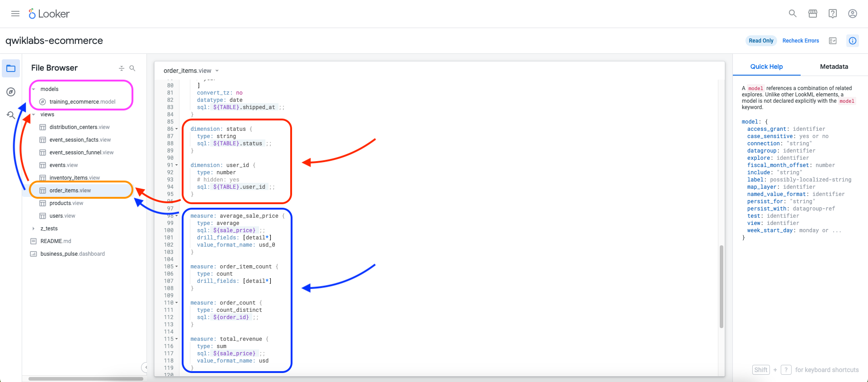Click the z_tests folder label
Viewport: 868px width, 382px height.
click(x=49, y=229)
